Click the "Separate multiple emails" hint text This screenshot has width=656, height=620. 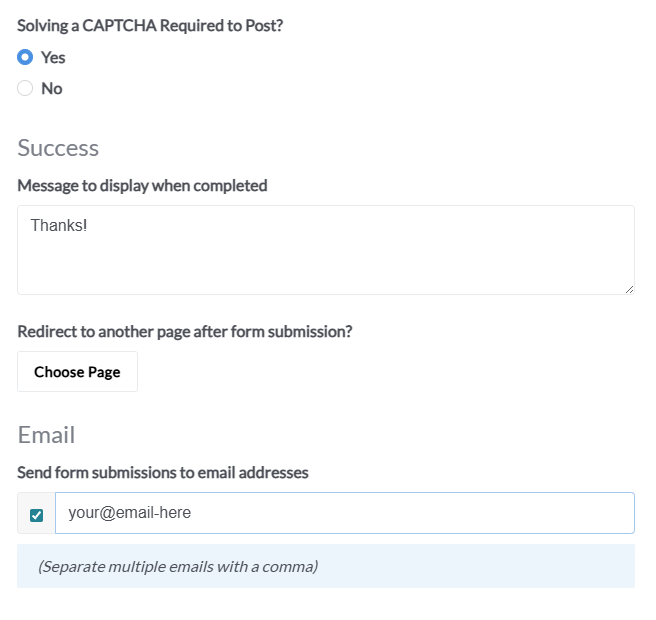tap(177, 567)
